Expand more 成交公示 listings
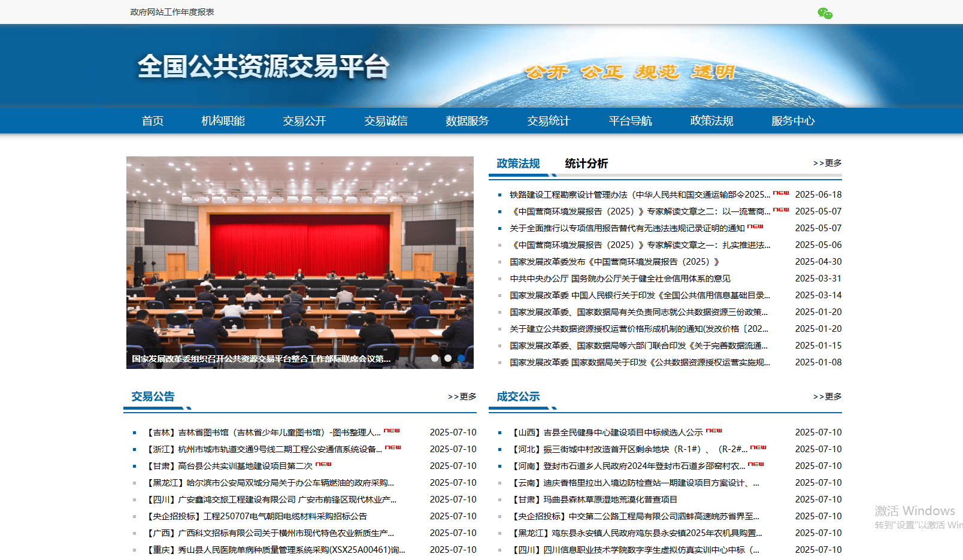The image size is (963, 560). [827, 396]
